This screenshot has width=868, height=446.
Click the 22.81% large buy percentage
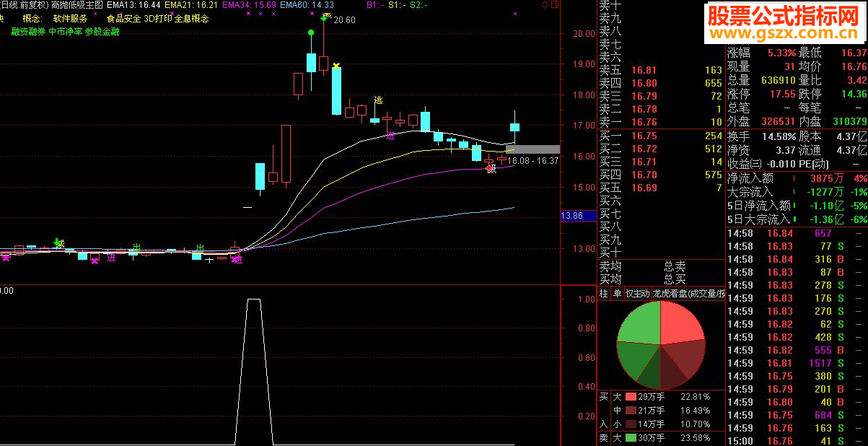[x=695, y=397]
